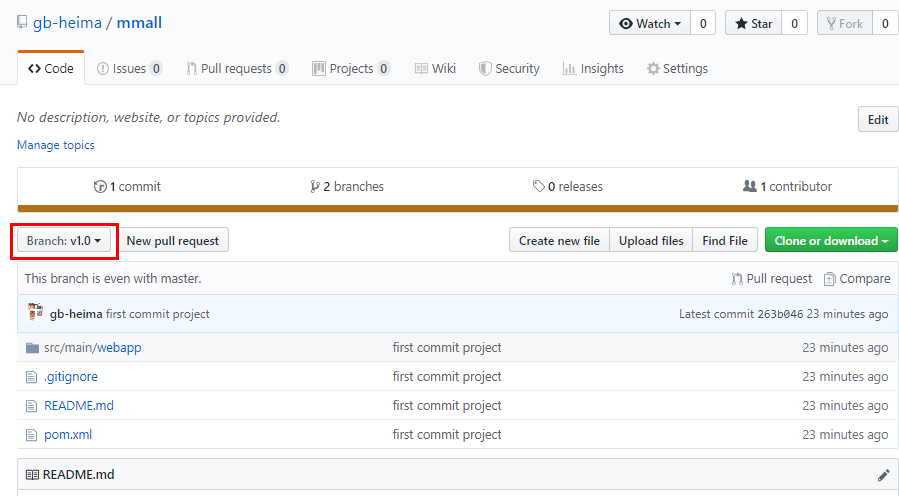This screenshot has height=496, width=899.
Task: Click the pencil icon to edit README
Action: (x=884, y=475)
